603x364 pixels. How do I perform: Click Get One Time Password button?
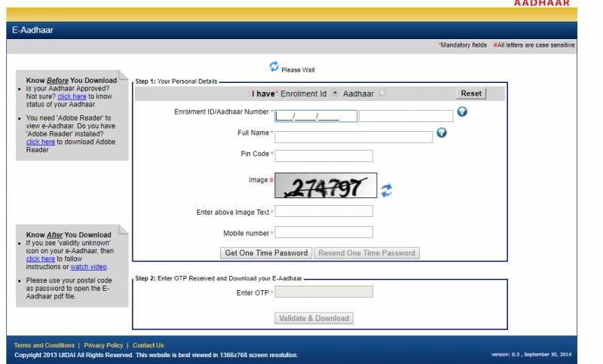(266, 253)
